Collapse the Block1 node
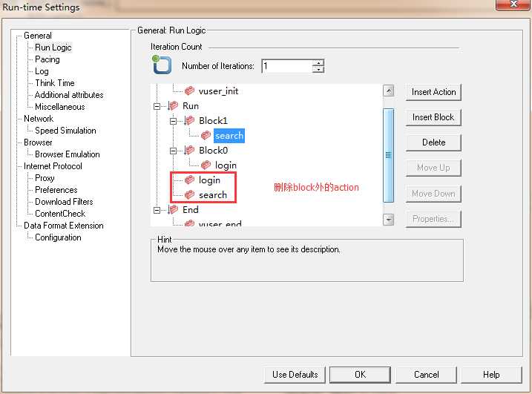The image size is (532, 394). click(173, 121)
